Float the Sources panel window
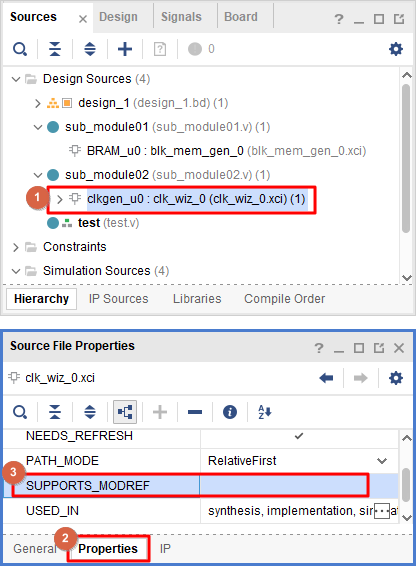This screenshot has width=416, height=566. click(399, 19)
